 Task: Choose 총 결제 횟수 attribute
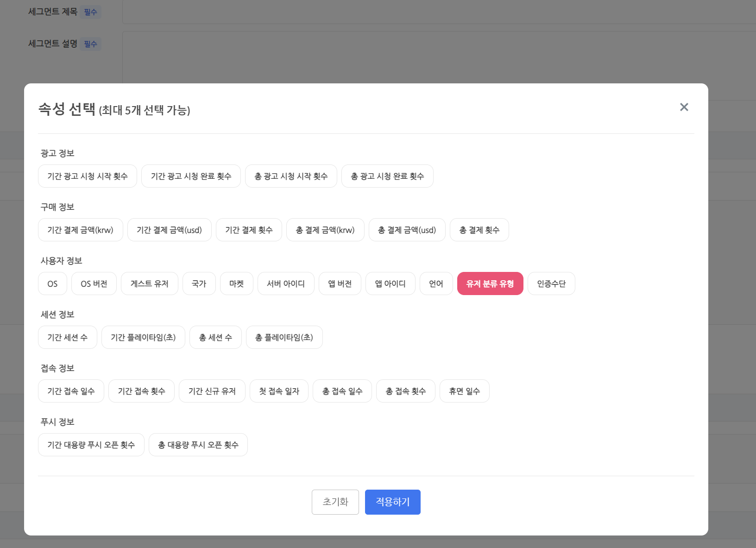pos(479,230)
